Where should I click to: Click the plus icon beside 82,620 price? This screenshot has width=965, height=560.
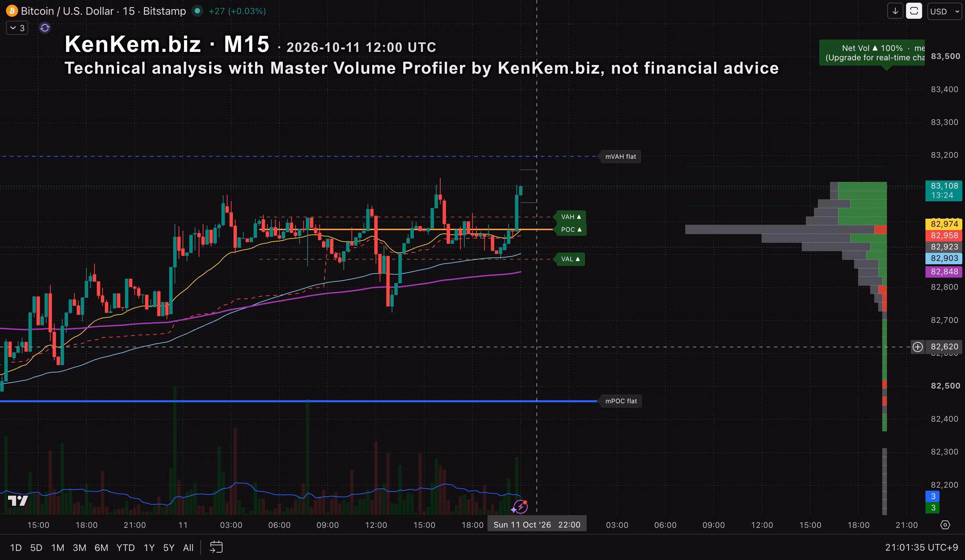point(917,347)
